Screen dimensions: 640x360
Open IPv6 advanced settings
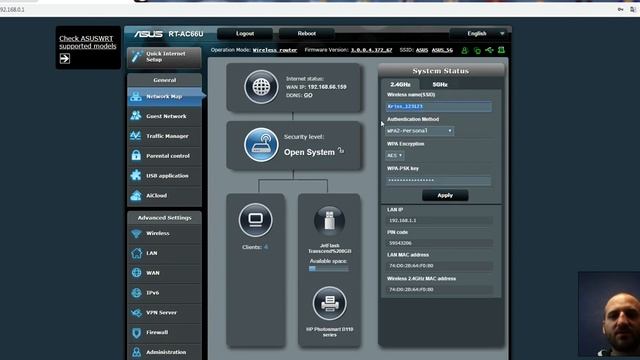coord(164,293)
